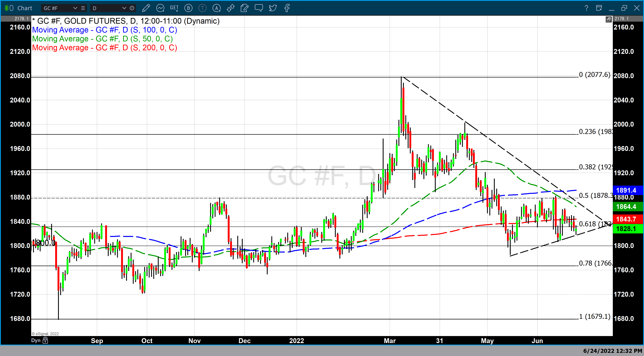Click the greyed circled T icon
Image resolution: width=644 pixels, height=356 pixels.
pos(202,8)
